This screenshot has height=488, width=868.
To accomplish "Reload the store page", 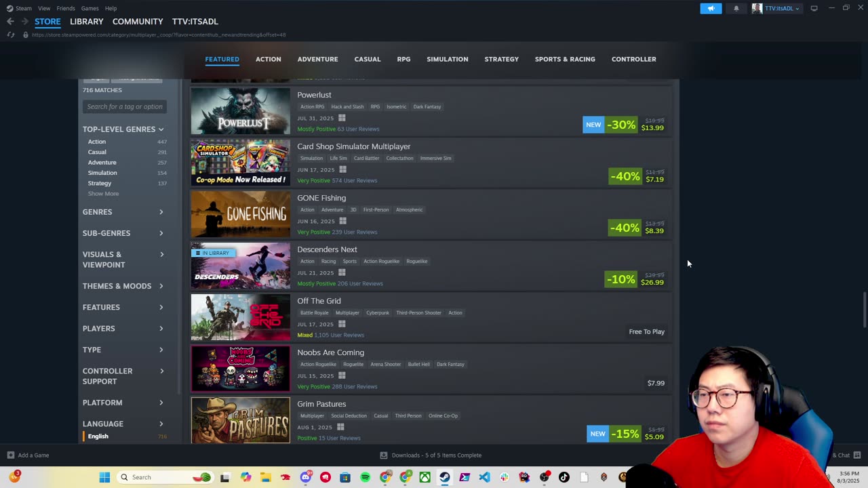I will (x=10, y=35).
